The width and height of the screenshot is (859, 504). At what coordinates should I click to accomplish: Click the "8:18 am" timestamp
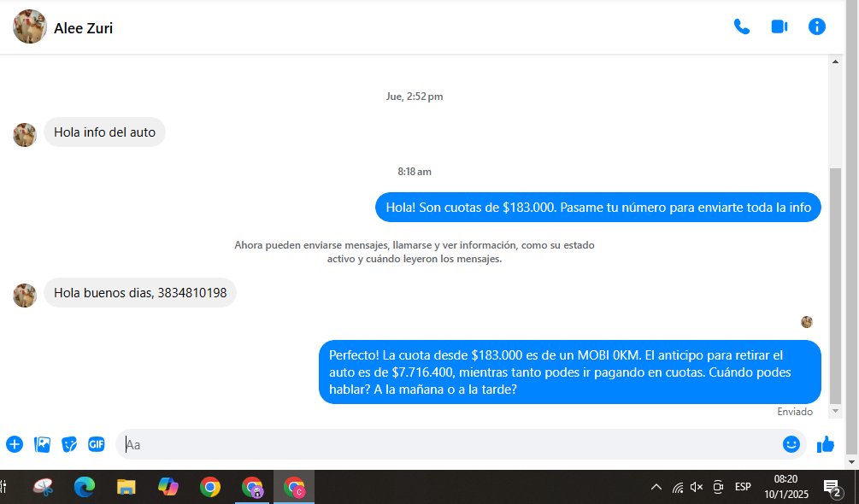tap(415, 172)
